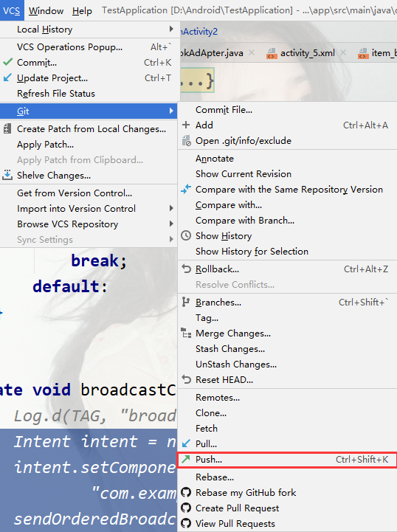Image resolution: width=397 pixels, height=532 pixels.
Task: Choose Show Current Revision
Action: point(287,173)
